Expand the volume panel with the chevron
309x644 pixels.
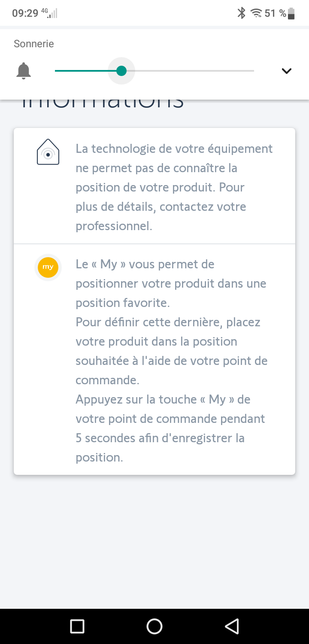286,71
